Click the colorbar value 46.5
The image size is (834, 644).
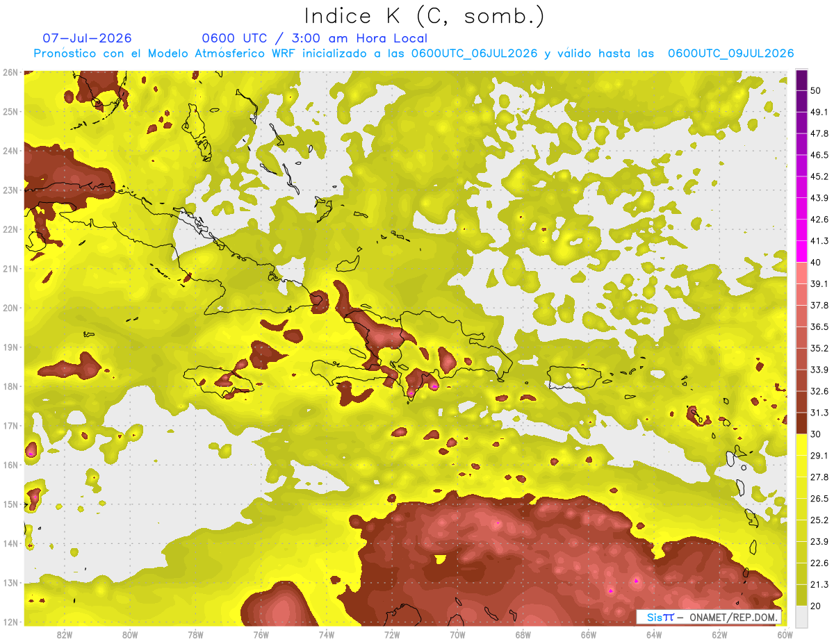tap(819, 155)
